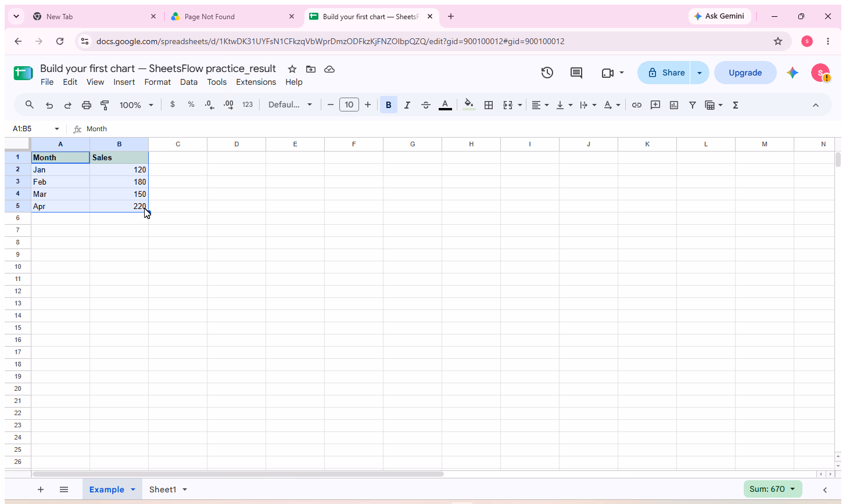846x504 pixels.
Task: Click the search menus magnifier icon
Action: (x=30, y=105)
